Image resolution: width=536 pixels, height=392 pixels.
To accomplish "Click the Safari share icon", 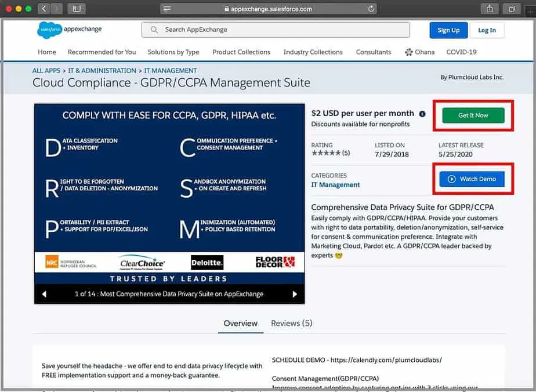I will tap(490, 9).
